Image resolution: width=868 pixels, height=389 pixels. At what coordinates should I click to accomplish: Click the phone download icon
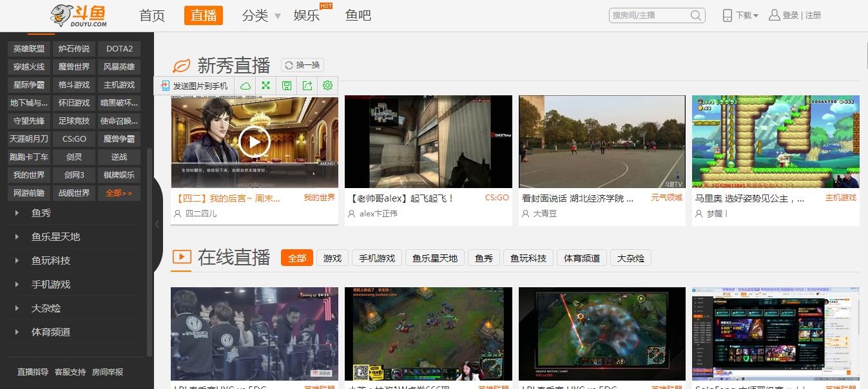[x=728, y=15]
